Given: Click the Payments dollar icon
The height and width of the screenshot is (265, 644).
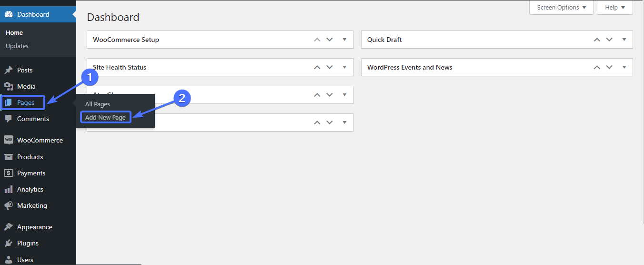Looking at the screenshot, I should point(9,173).
